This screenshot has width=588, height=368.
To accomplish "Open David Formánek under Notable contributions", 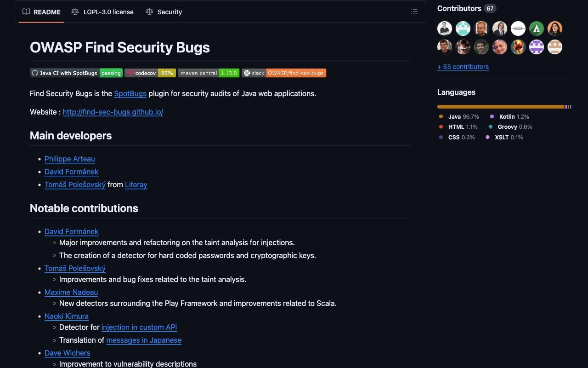I will tap(72, 231).
